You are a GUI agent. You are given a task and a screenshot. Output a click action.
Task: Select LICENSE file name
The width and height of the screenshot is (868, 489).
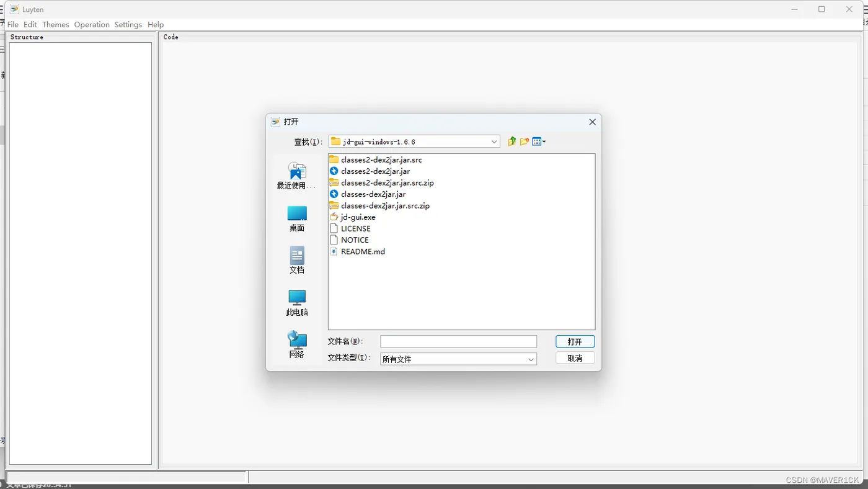[356, 228]
